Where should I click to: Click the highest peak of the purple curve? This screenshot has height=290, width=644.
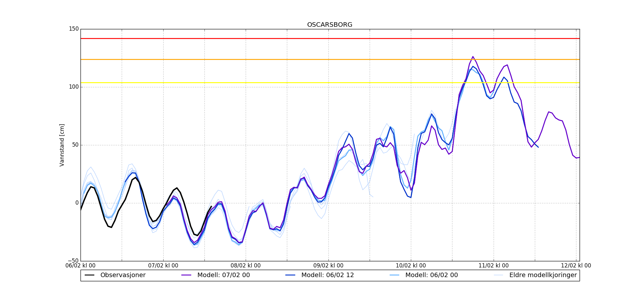tap(473, 57)
